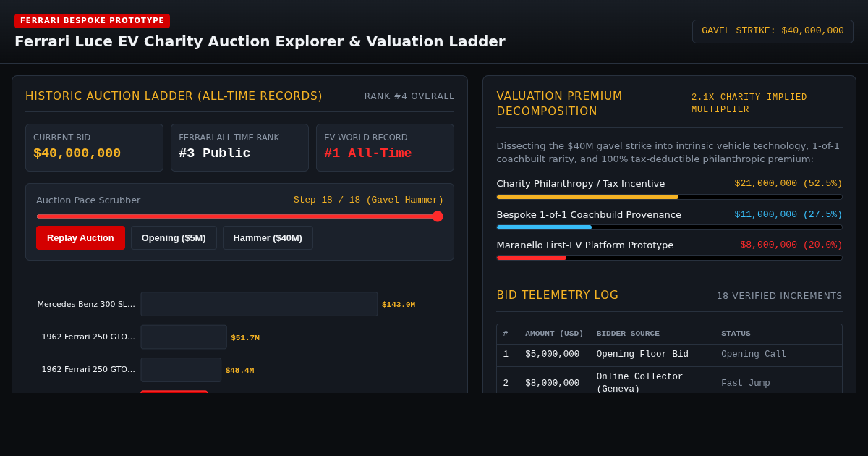Image resolution: width=868 pixels, height=456 pixels.
Task: Click the #1 All-Time record value
Action: point(367,153)
